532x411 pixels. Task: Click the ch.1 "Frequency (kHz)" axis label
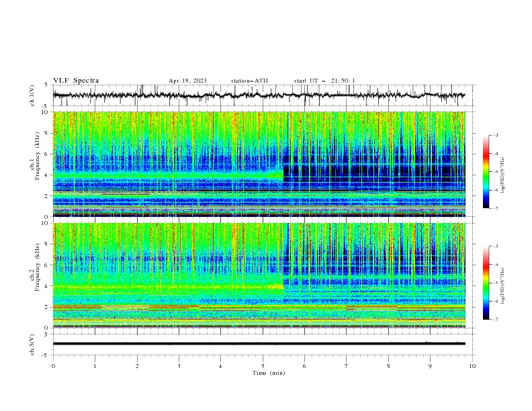(x=38, y=156)
